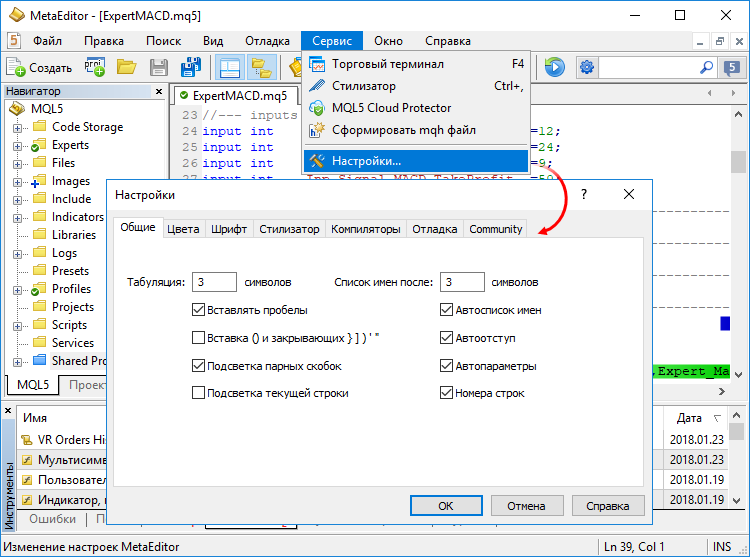This screenshot has width=750, height=557.
Task: Click the blue Start debugging play icon
Action: (x=555, y=67)
